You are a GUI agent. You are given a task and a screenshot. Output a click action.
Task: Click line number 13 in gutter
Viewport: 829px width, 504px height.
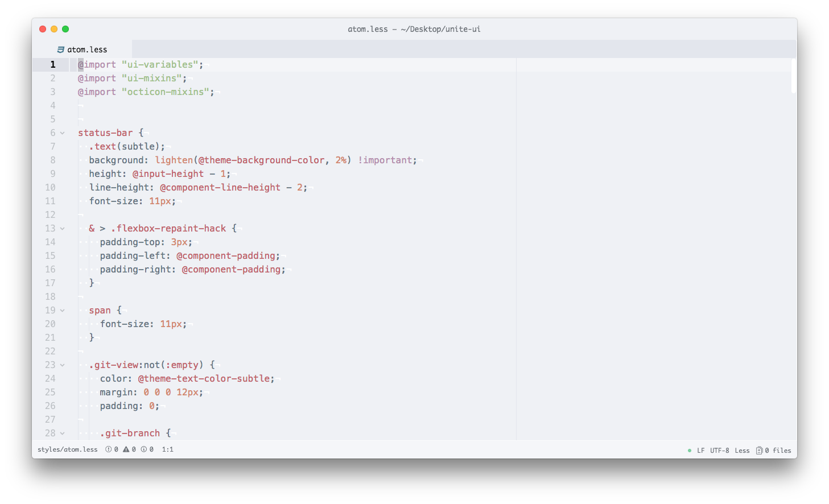tap(51, 229)
